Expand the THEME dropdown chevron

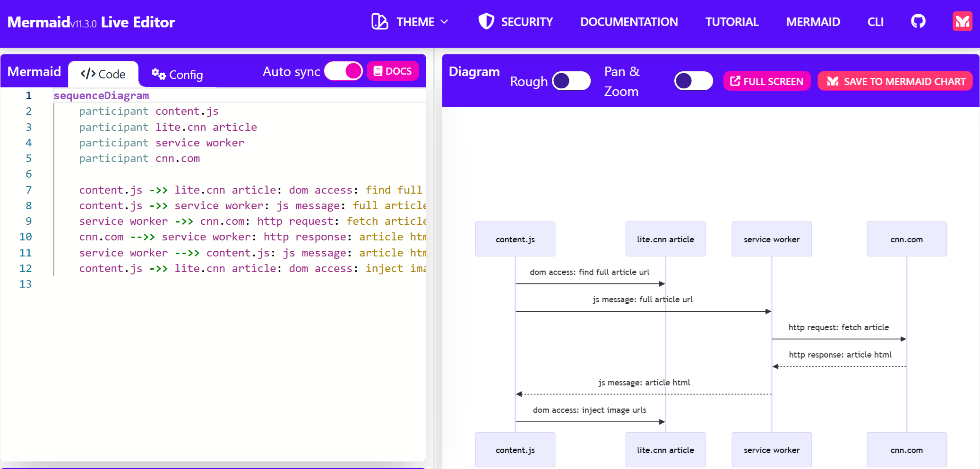(x=444, y=22)
